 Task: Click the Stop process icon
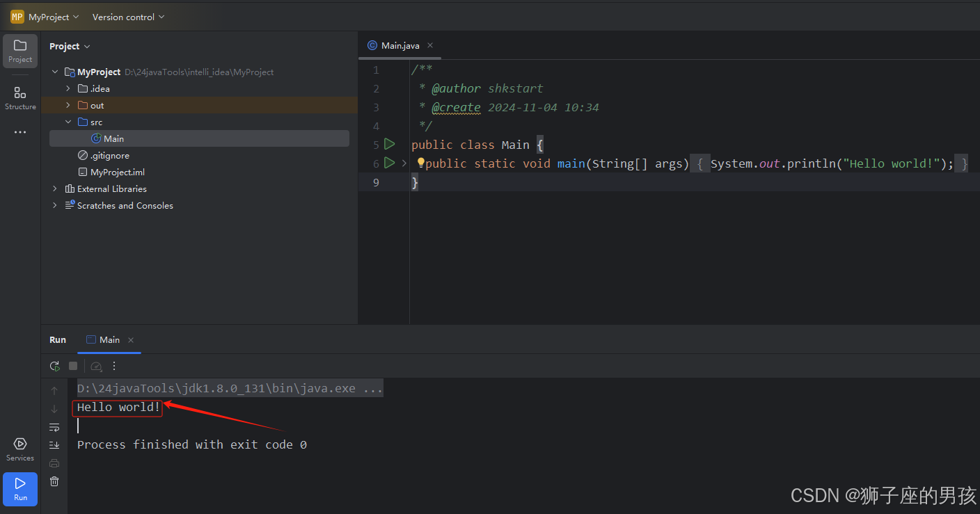pos(73,366)
